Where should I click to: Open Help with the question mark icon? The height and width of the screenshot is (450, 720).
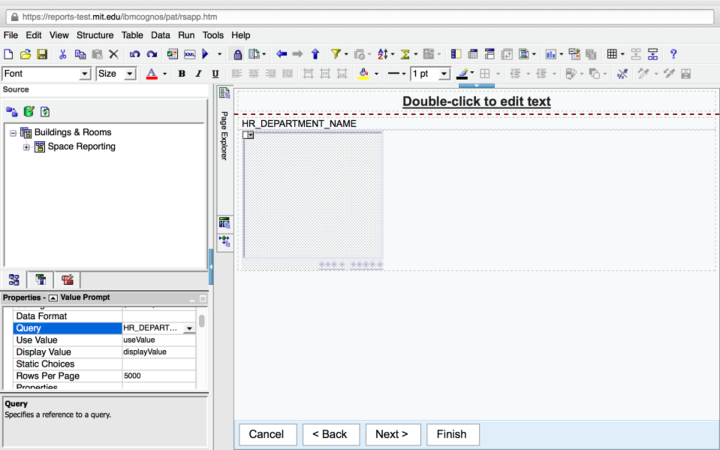[x=674, y=54]
